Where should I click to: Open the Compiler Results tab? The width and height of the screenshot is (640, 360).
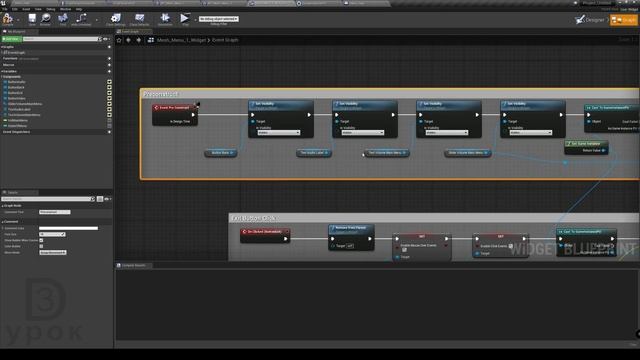coord(134,265)
